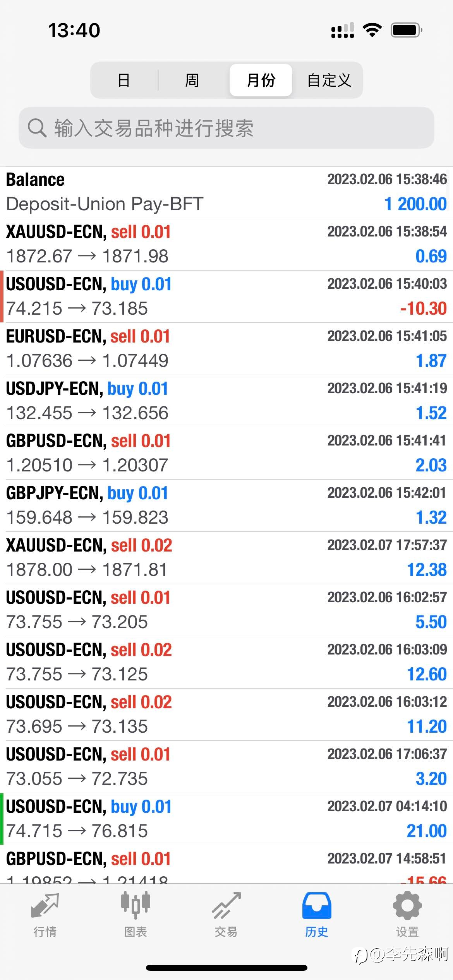Open XAUUSD-ECN sell 0.01 trade row
Screen dimensions: 453x980
pyautogui.click(x=226, y=244)
